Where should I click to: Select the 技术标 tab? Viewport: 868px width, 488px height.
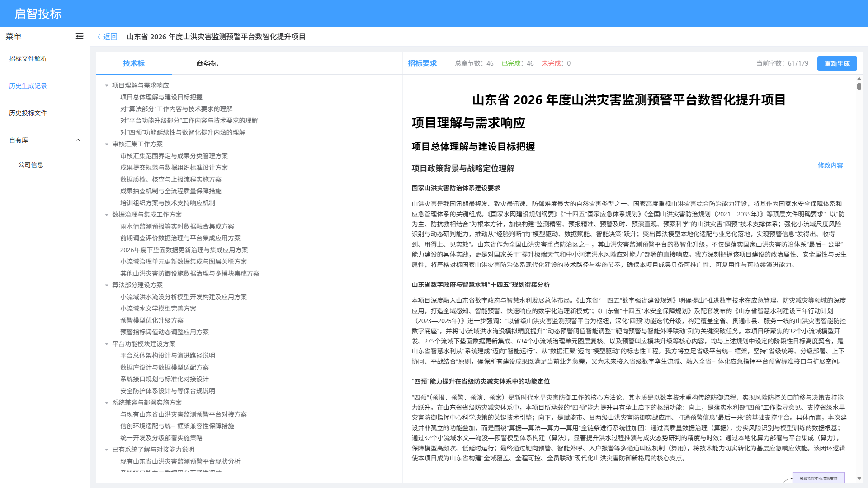134,63
